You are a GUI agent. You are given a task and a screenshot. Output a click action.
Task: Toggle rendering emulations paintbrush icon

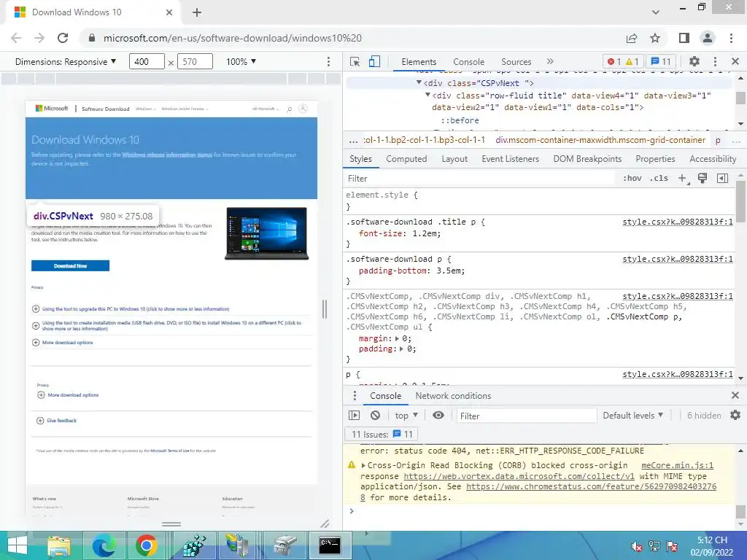point(703,178)
